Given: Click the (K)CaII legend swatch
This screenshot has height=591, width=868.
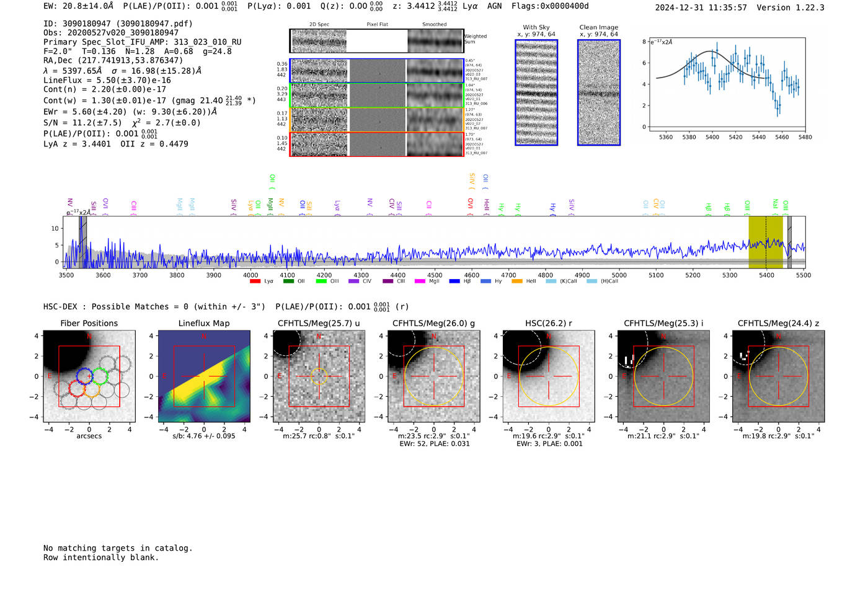Looking at the screenshot, I should (x=551, y=282).
